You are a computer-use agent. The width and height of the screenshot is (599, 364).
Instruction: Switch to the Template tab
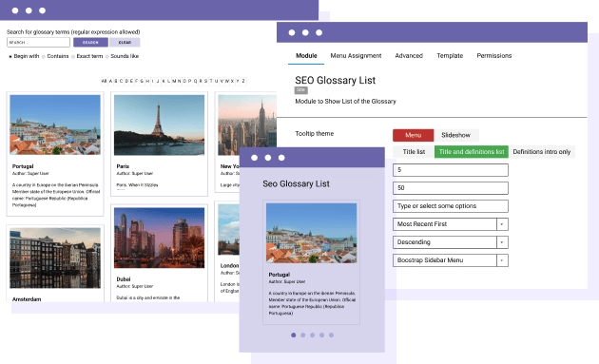coord(450,56)
